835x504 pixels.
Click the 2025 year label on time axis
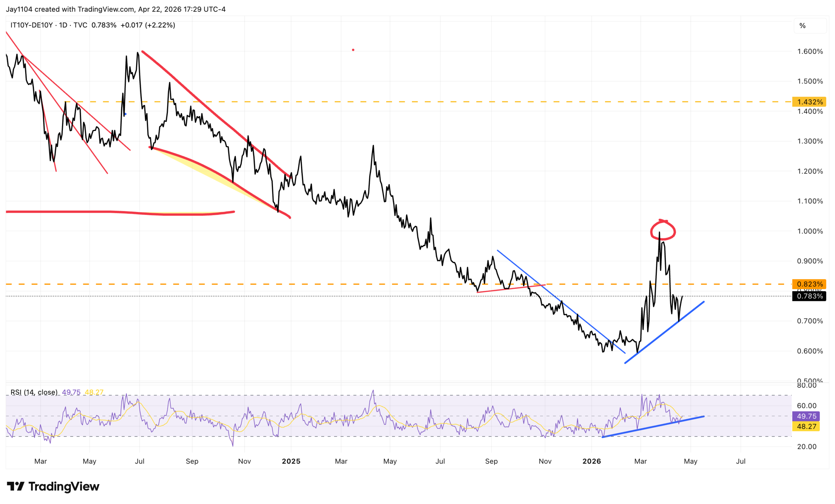[291, 461]
